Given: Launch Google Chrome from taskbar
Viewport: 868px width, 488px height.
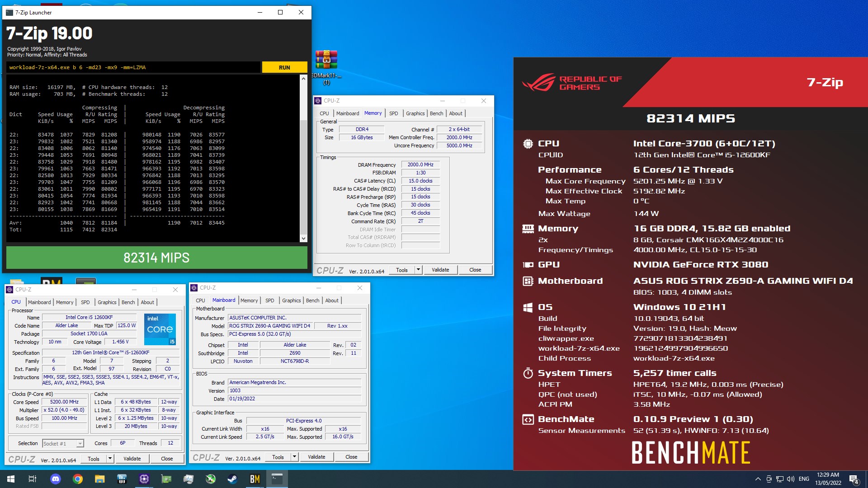Looking at the screenshot, I should (78, 479).
